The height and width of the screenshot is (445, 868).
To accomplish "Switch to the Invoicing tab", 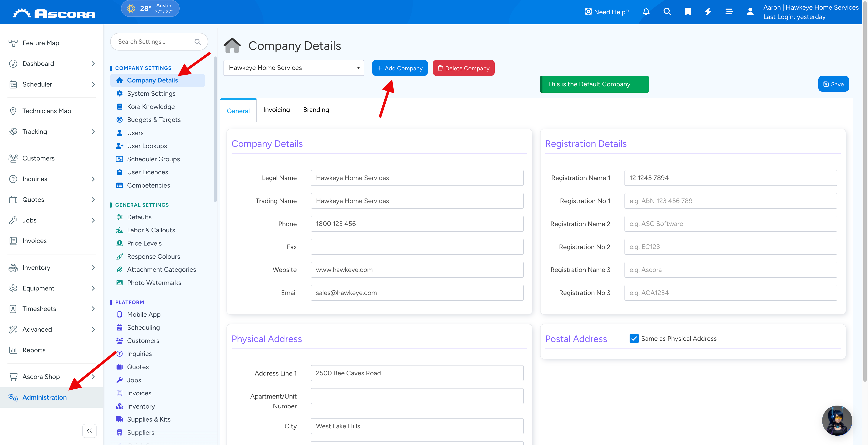I will click(x=276, y=110).
